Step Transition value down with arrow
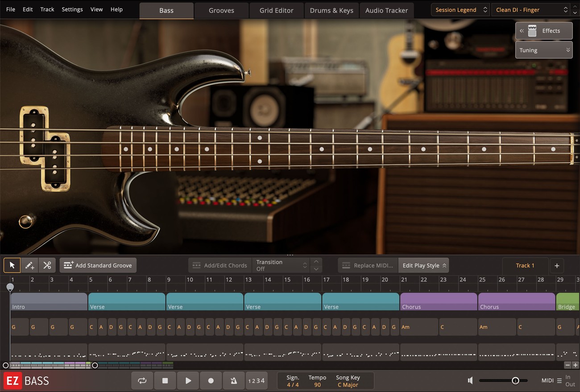Screen dimensions: 580x392 click(x=316, y=269)
